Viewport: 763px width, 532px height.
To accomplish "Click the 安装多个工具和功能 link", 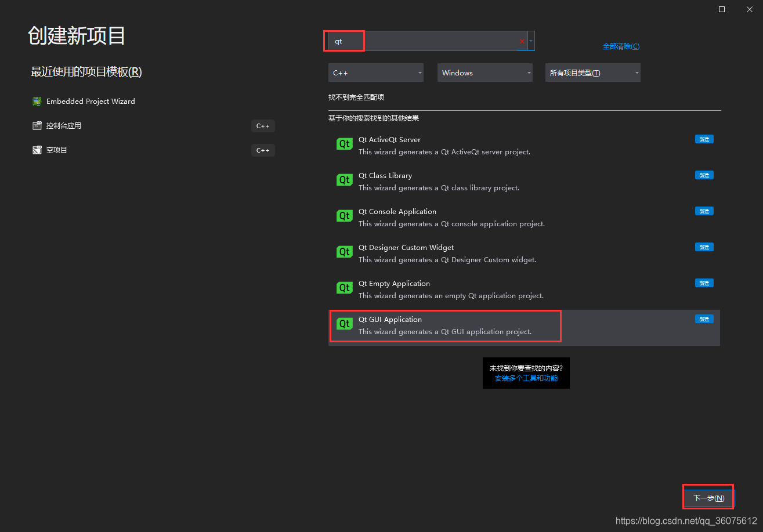I will click(526, 378).
